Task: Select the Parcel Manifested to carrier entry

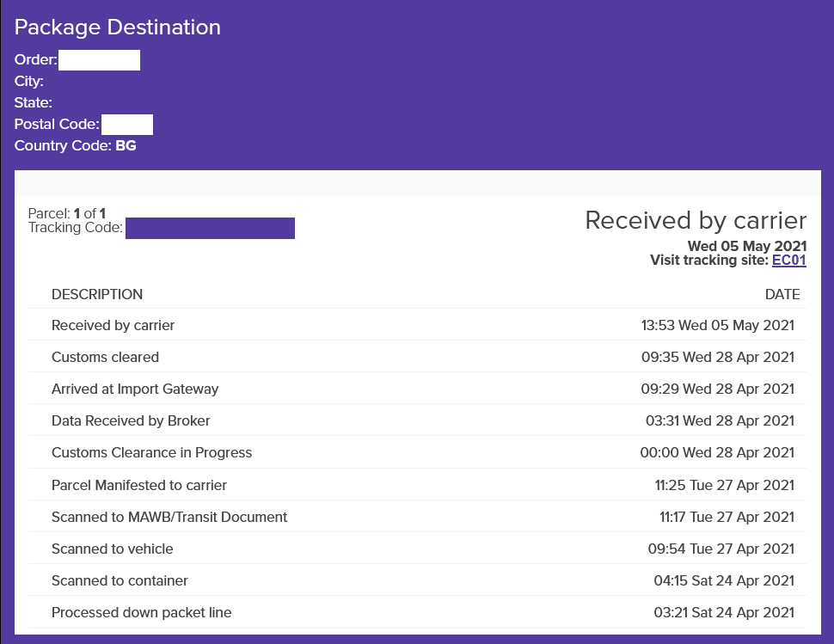Action: (x=139, y=485)
